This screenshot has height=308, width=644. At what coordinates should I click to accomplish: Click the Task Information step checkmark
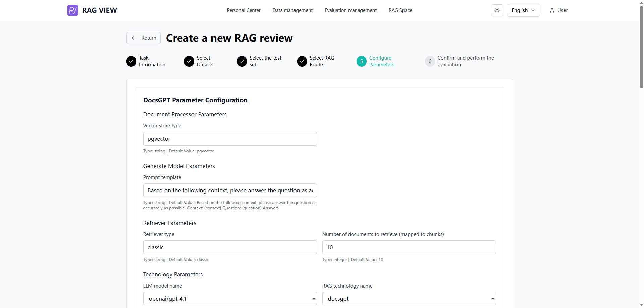tap(131, 61)
